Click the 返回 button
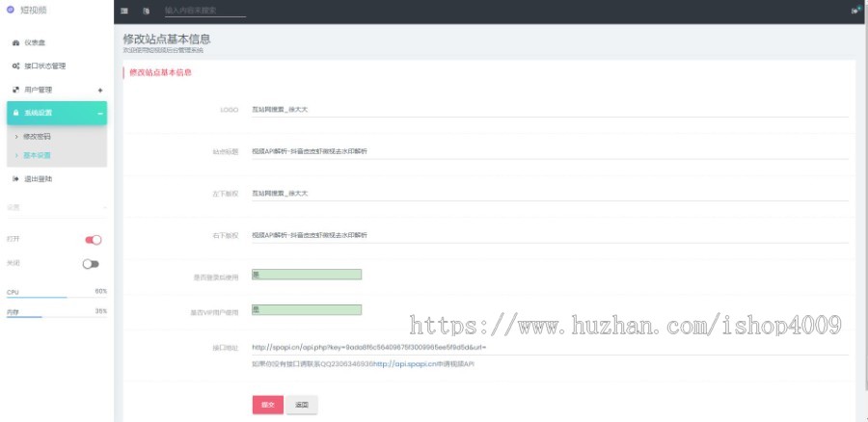The image size is (868, 422). 302,405
